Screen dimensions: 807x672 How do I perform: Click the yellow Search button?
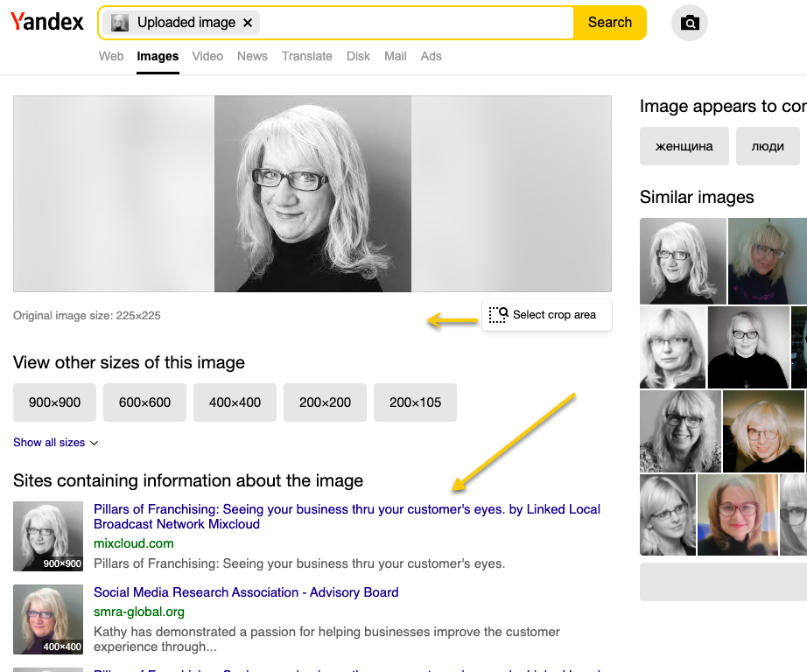[610, 23]
